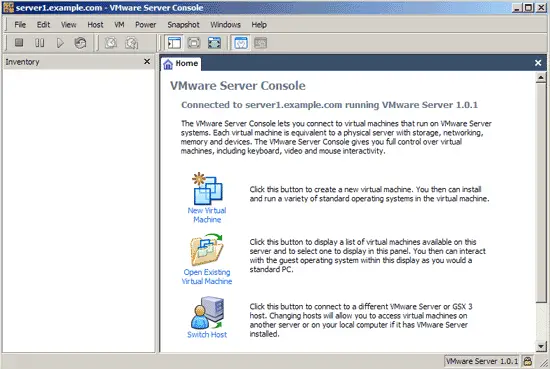Click the Inventory panel header label

22,62
